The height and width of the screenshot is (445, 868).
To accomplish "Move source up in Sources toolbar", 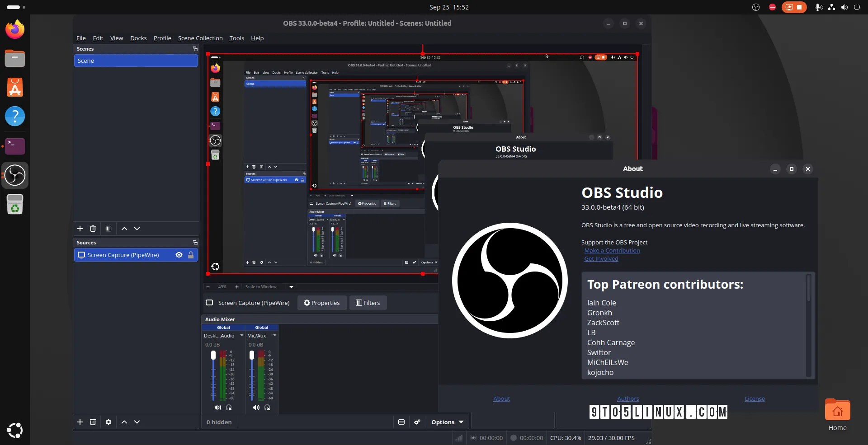I will tap(124, 422).
